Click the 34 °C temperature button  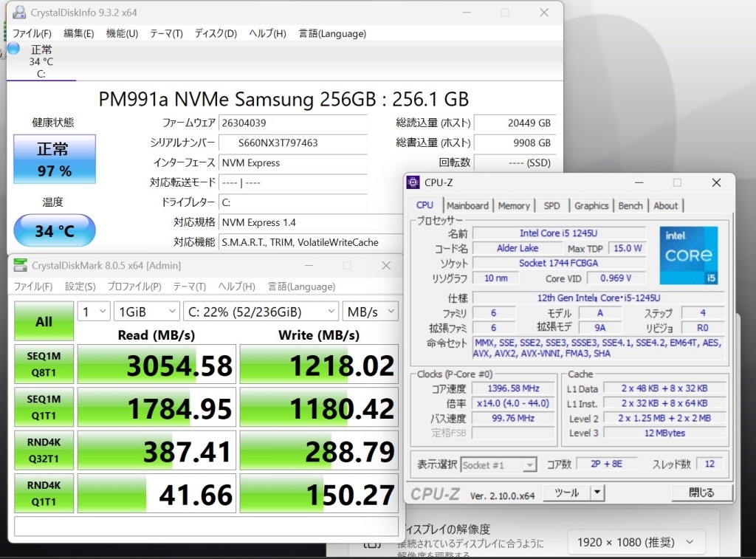click(x=55, y=230)
